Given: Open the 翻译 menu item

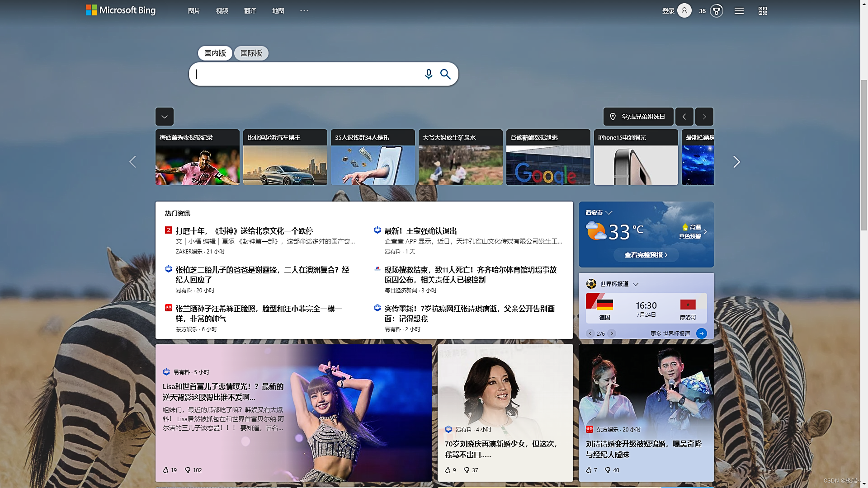Looking at the screenshot, I should [x=250, y=11].
